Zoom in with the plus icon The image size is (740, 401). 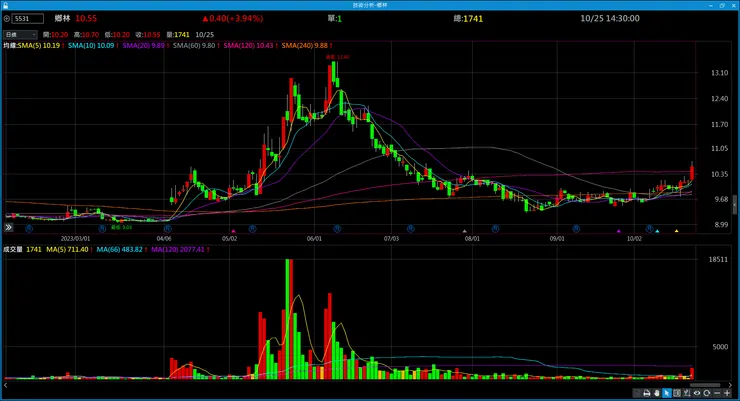[x=727, y=393]
